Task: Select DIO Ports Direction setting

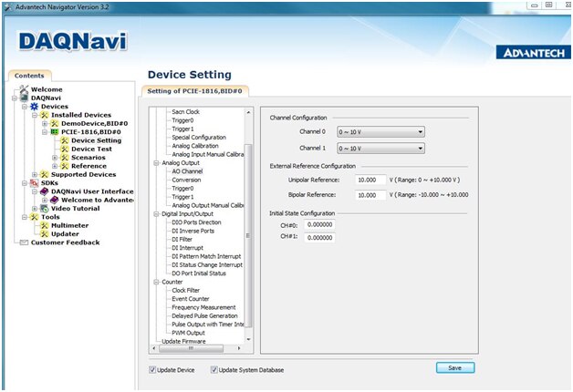Action: (x=196, y=222)
